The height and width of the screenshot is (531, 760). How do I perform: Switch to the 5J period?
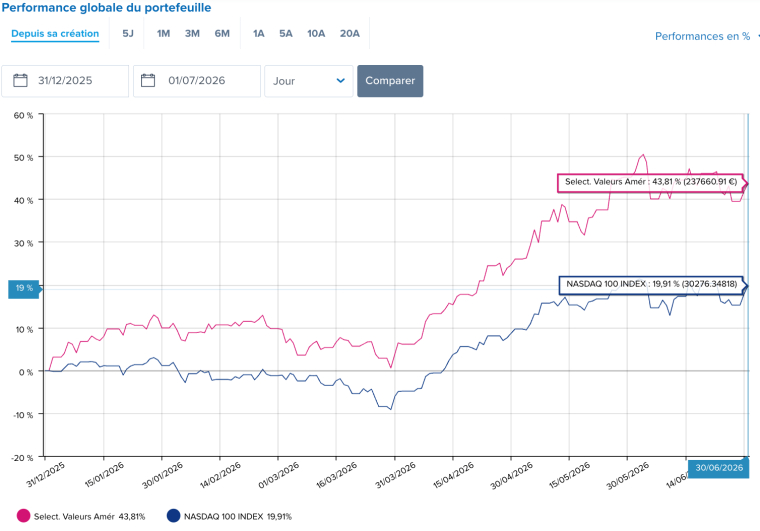click(128, 33)
